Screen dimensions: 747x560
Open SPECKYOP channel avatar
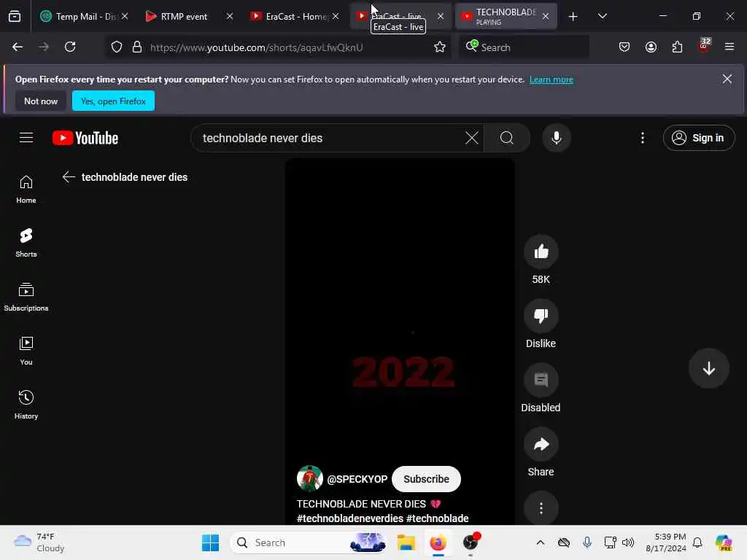(309, 478)
